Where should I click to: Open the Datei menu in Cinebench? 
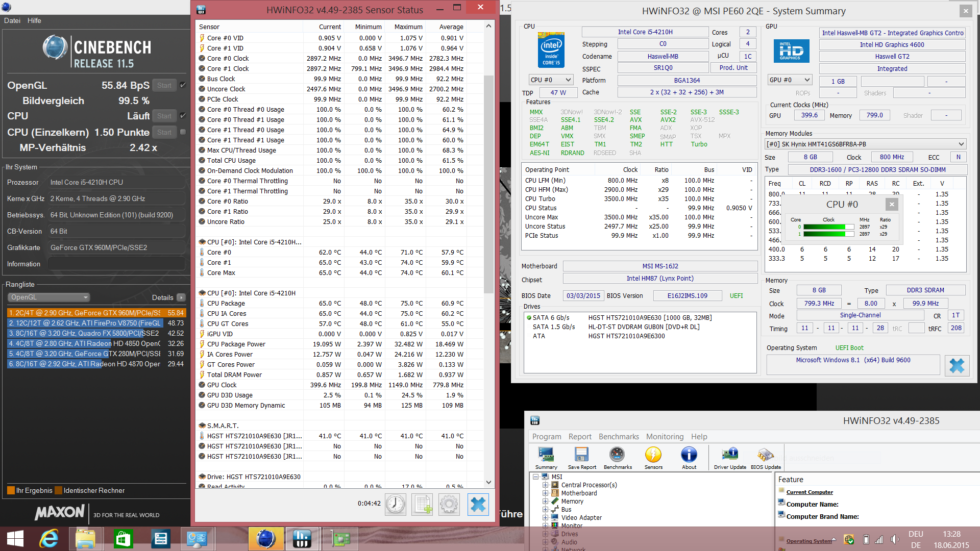click(x=12, y=20)
